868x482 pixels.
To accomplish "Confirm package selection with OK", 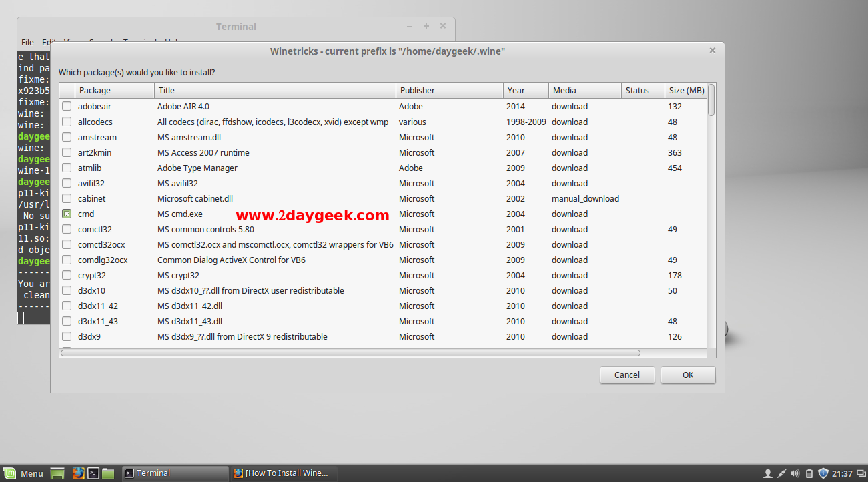I will coord(688,375).
